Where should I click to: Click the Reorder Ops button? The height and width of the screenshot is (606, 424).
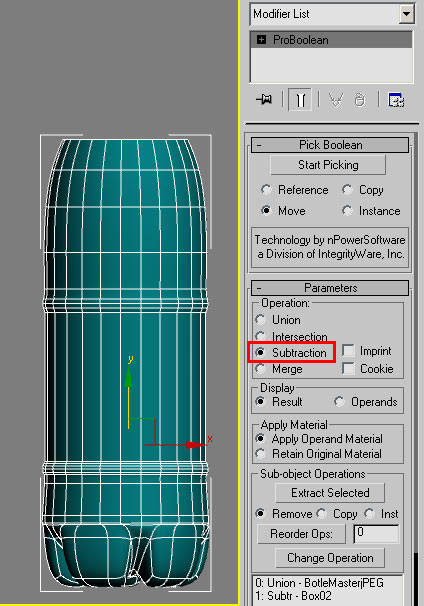pos(301,534)
